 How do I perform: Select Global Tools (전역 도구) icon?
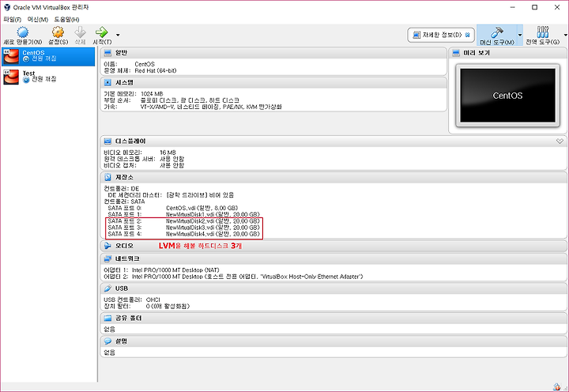pyautogui.click(x=542, y=32)
